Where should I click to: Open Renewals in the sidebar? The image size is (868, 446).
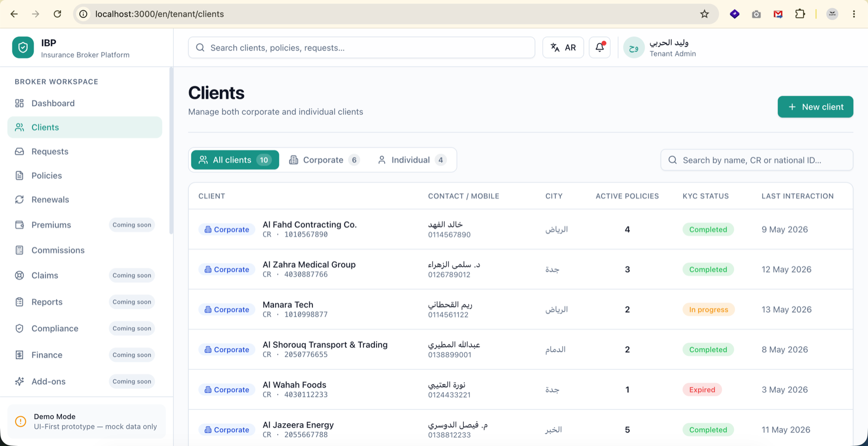[85, 200]
